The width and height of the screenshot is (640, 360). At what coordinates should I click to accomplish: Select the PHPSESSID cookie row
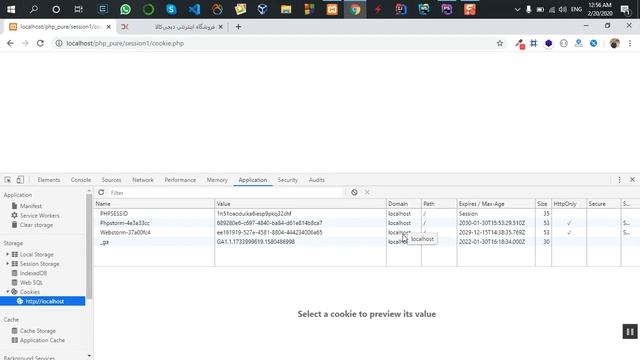pyautogui.click(x=367, y=213)
